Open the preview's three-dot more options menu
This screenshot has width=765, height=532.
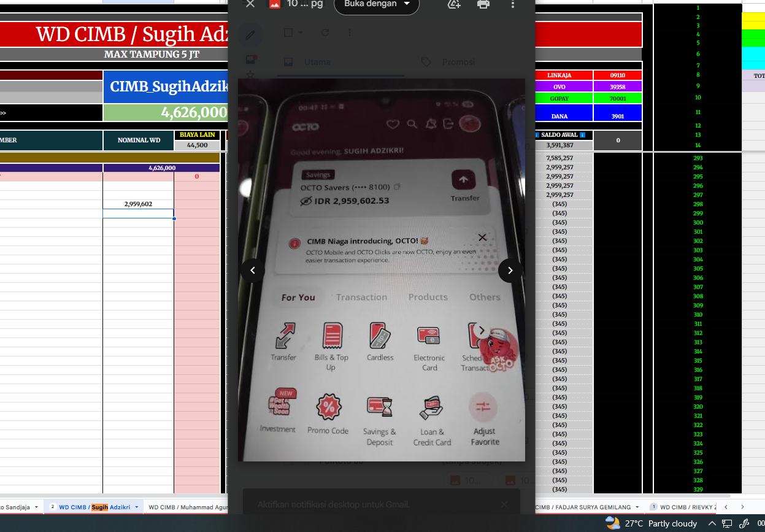513,4
